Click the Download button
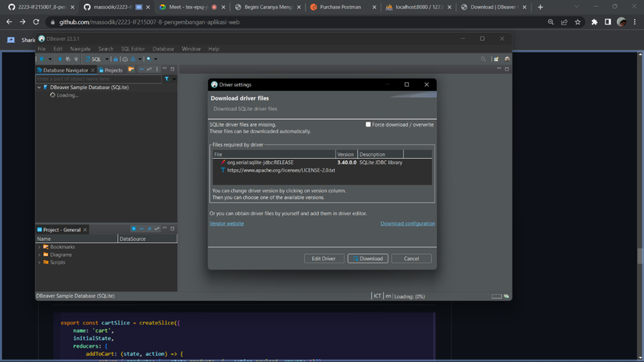The image size is (644, 362). pyautogui.click(x=368, y=259)
